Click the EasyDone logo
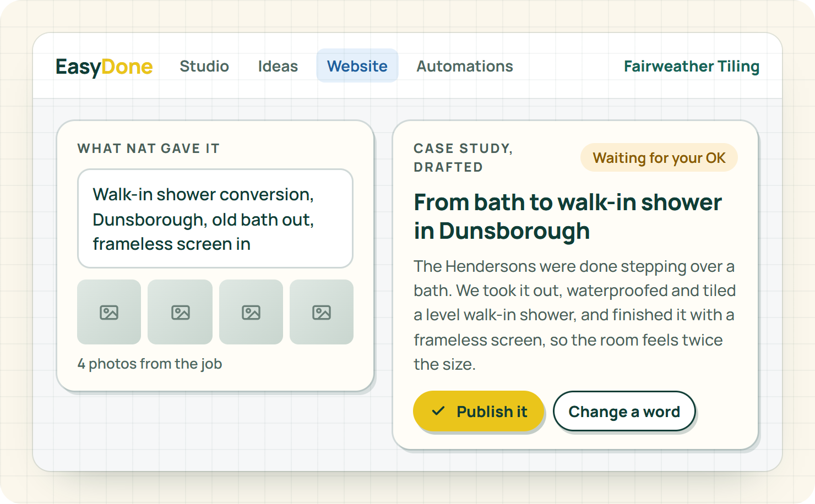The width and height of the screenshot is (815, 504). click(x=104, y=67)
